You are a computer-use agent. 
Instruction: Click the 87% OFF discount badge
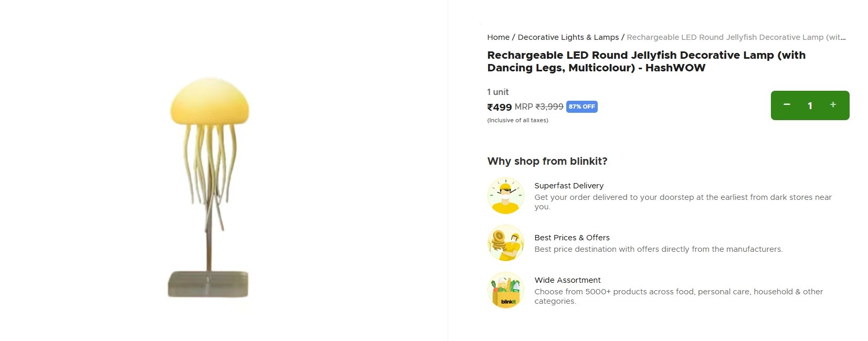coord(581,106)
